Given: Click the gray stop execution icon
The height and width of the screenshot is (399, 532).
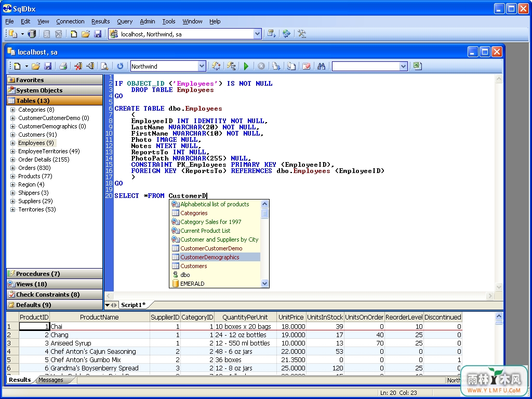Looking at the screenshot, I should click(261, 66).
